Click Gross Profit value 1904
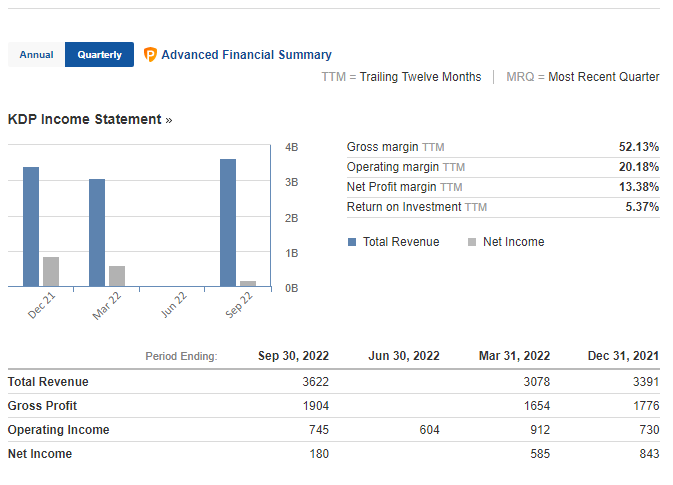 point(316,406)
